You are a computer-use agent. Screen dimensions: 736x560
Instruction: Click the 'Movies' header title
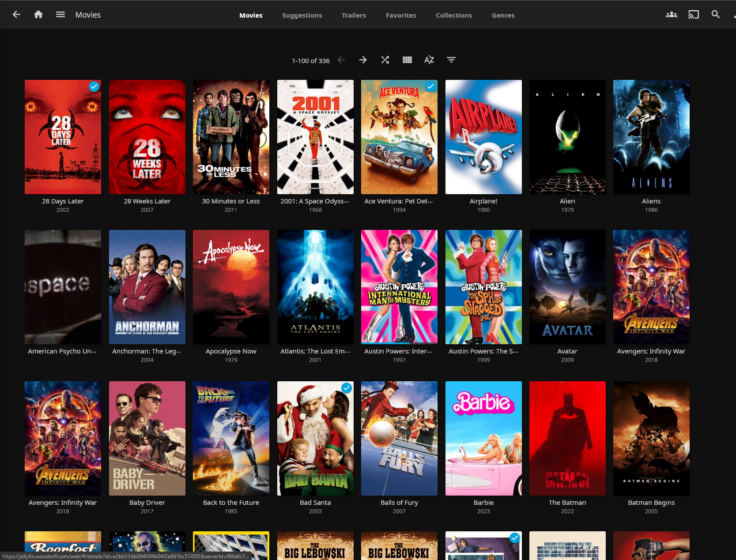coord(88,15)
